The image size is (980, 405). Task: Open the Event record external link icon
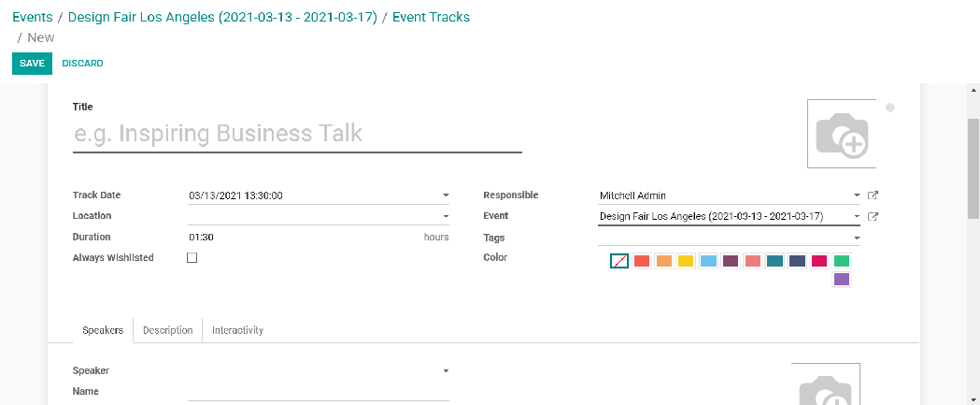point(873,217)
